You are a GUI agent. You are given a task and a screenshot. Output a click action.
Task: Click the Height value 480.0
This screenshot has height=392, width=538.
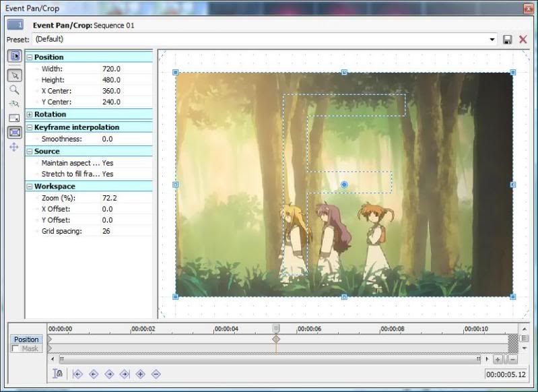pyautogui.click(x=111, y=80)
